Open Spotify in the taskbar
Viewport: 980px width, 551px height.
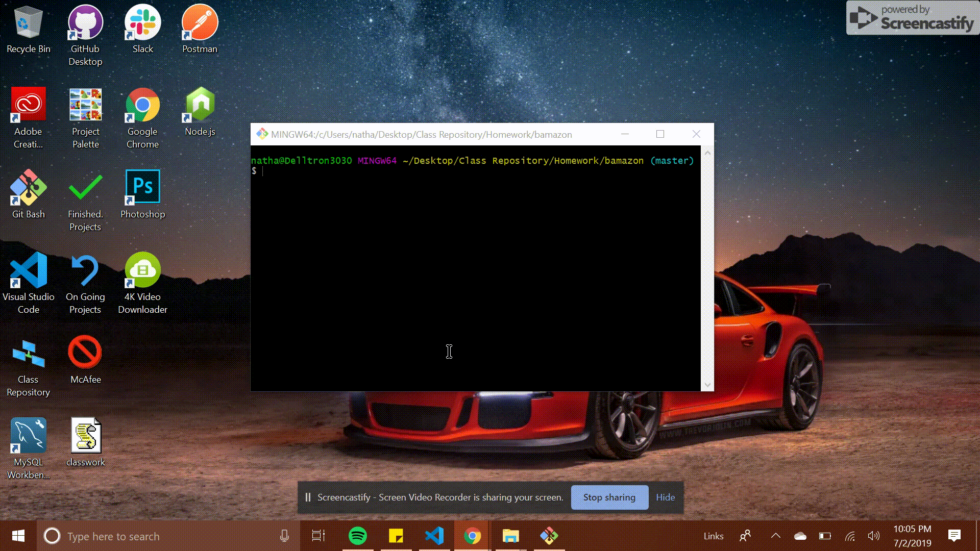click(x=357, y=536)
